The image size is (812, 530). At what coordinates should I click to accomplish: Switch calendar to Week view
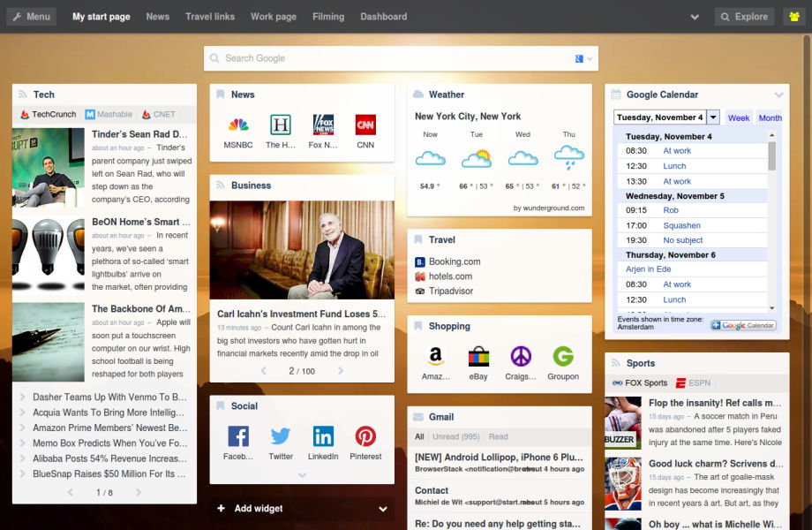pyautogui.click(x=739, y=118)
